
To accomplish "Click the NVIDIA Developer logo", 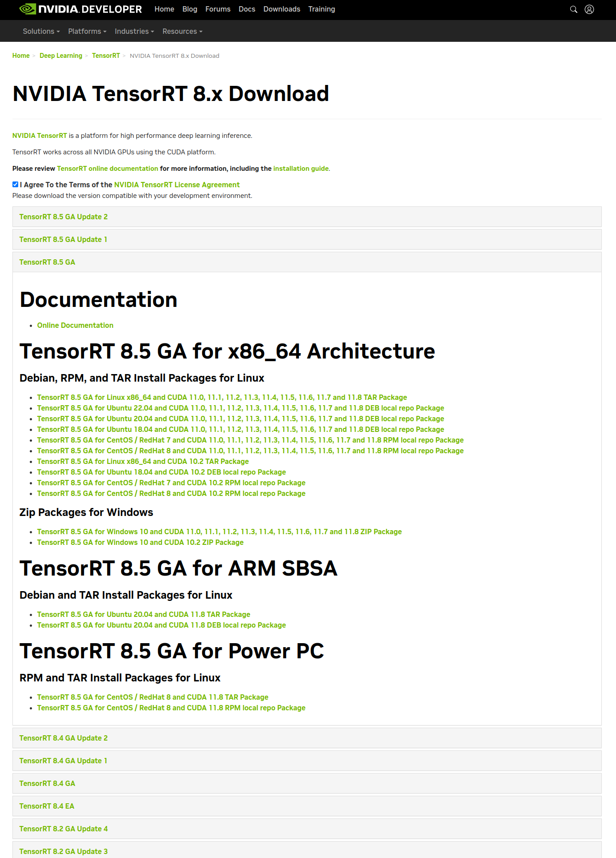I will pos(81,9).
